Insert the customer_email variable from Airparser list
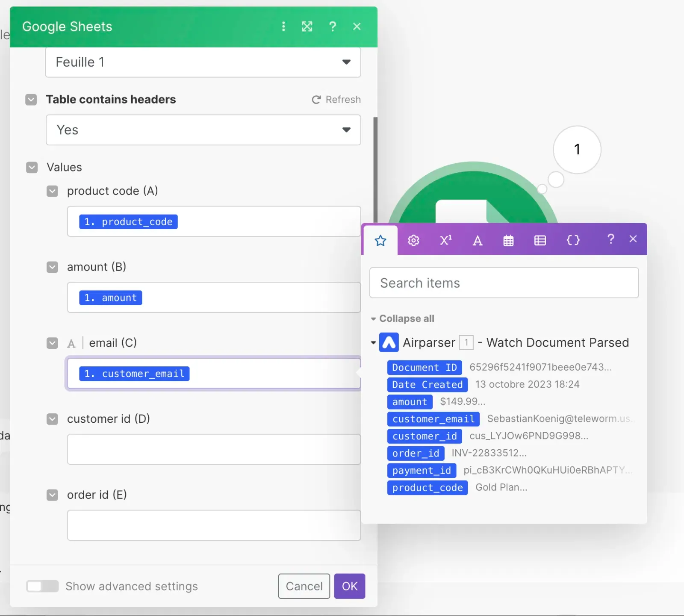This screenshot has height=616, width=684. [433, 419]
